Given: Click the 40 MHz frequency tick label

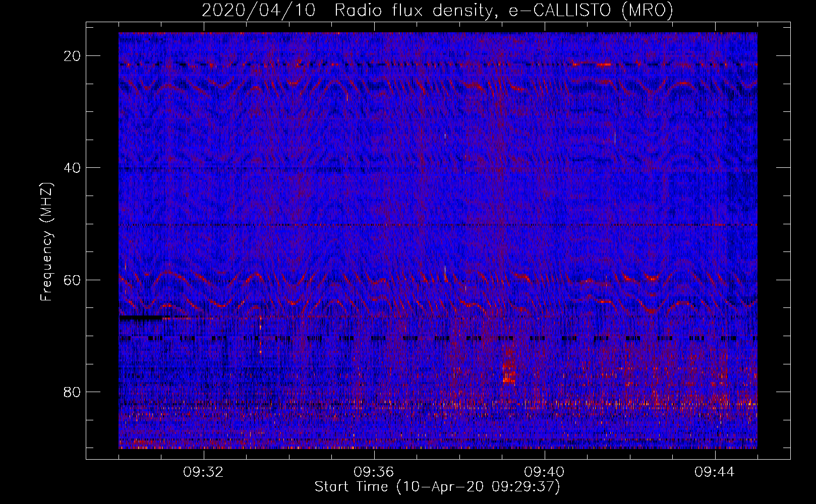Looking at the screenshot, I should point(73,168).
